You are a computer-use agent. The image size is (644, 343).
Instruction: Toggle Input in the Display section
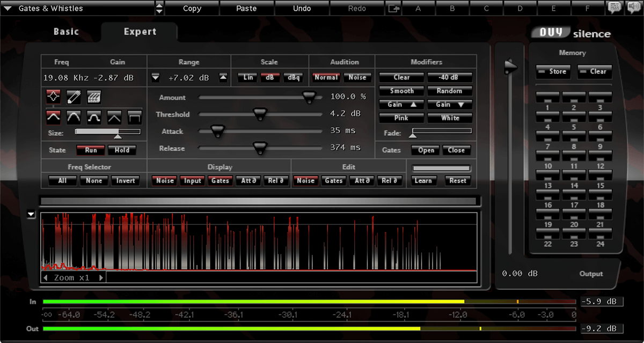coord(192,181)
